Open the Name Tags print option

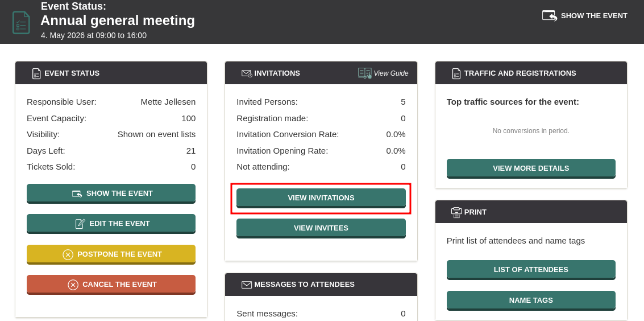click(530, 301)
